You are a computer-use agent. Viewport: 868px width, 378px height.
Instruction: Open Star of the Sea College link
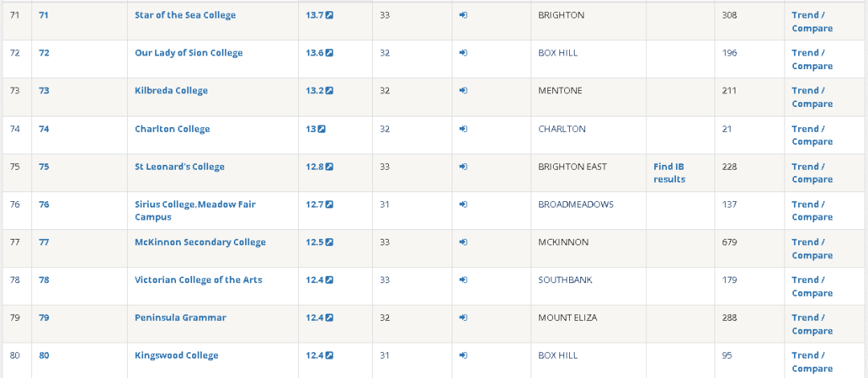(x=185, y=15)
